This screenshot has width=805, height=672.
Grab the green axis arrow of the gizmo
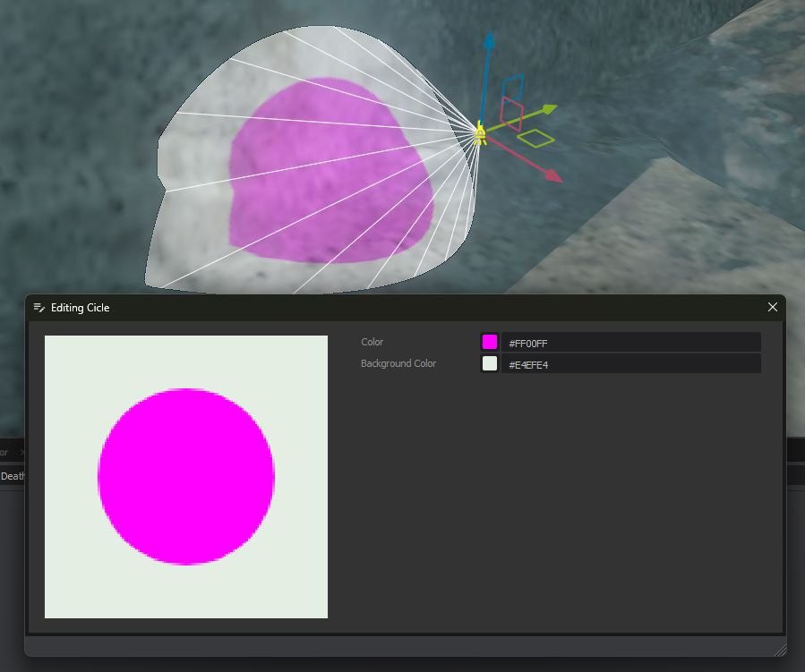pos(546,110)
